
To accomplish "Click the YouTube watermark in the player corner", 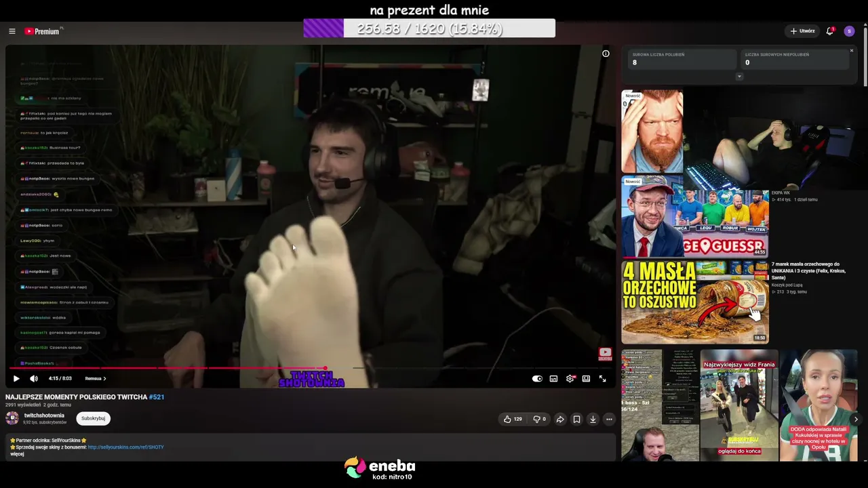I will (605, 354).
